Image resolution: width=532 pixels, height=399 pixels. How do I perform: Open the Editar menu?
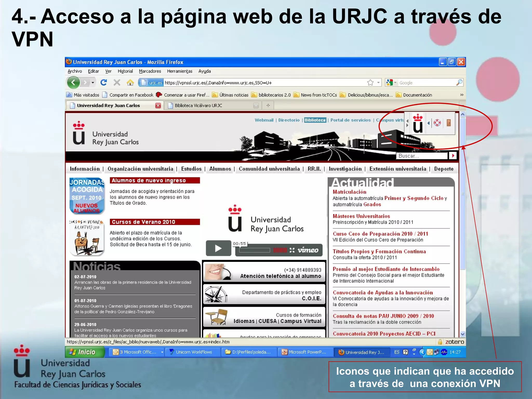[93, 71]
